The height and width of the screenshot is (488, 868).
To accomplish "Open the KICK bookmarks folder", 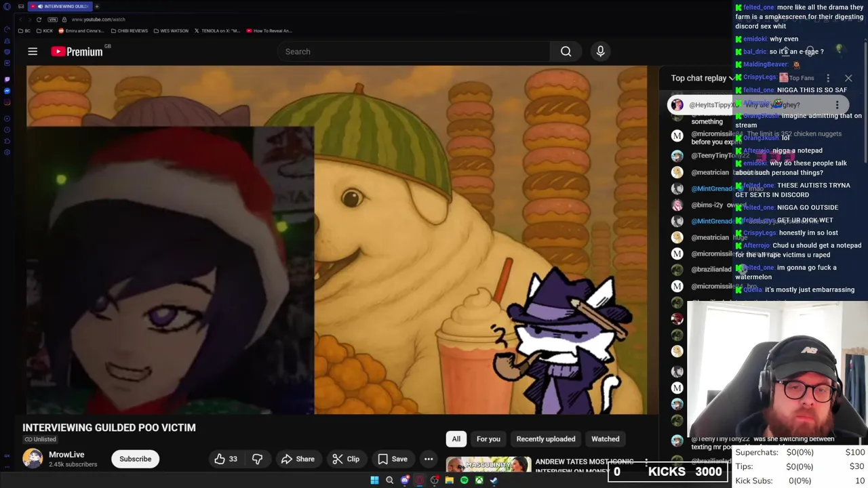I will [x=45, y=30].
